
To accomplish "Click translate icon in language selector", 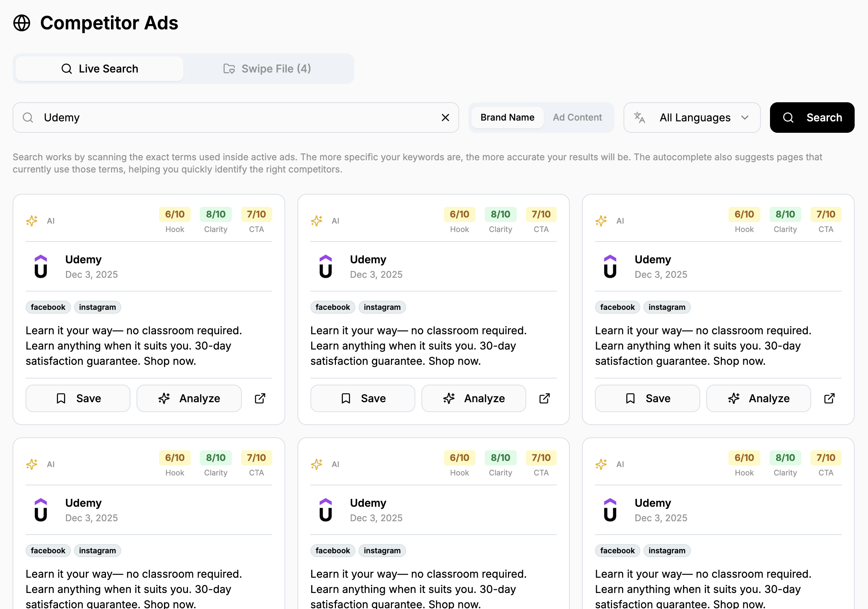I will pyautogui.click(x=640, y=118).
